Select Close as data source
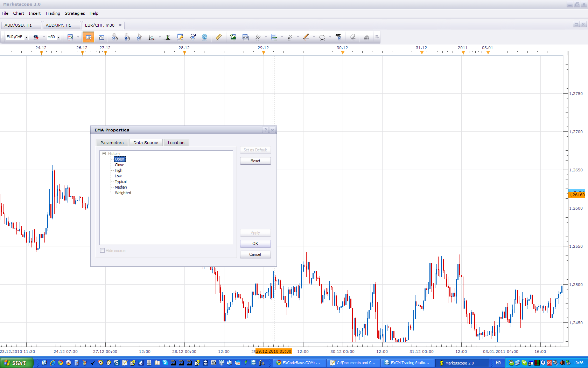Screen dimensions: 588x368 [x=119, y=165]
